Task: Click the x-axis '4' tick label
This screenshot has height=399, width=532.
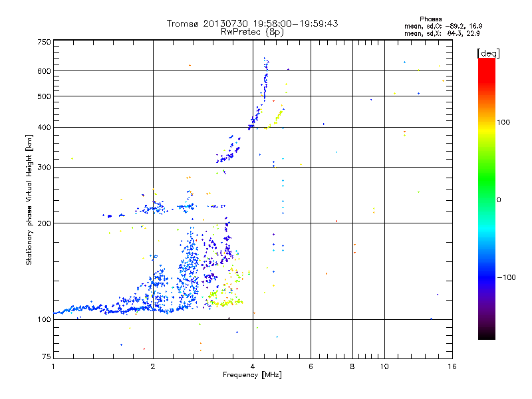Action: click(x=253, y=366)
